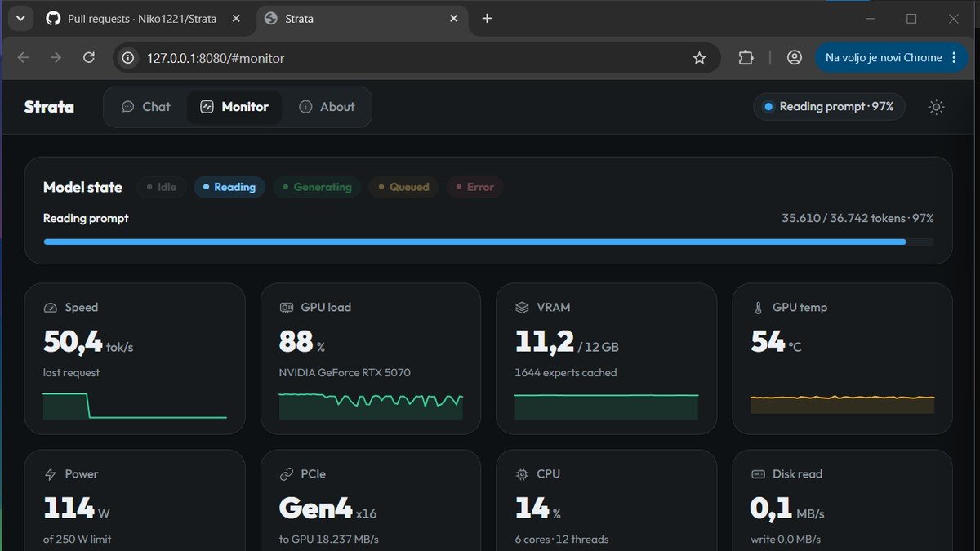This screenshot has width=980, height=551.
Task: Switch to the Monitor tab
Action: click(x=234, y=107)
